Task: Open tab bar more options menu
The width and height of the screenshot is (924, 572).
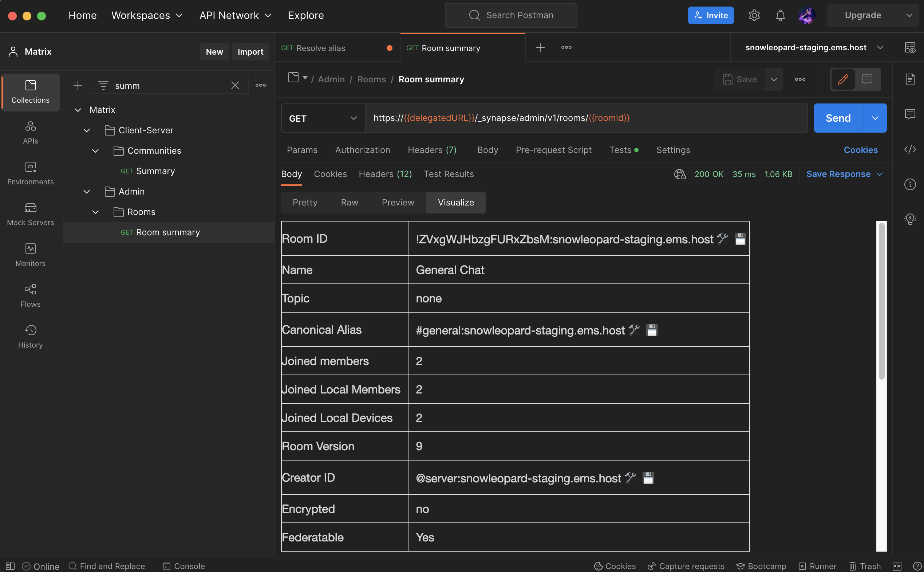Action: [566, 47]
